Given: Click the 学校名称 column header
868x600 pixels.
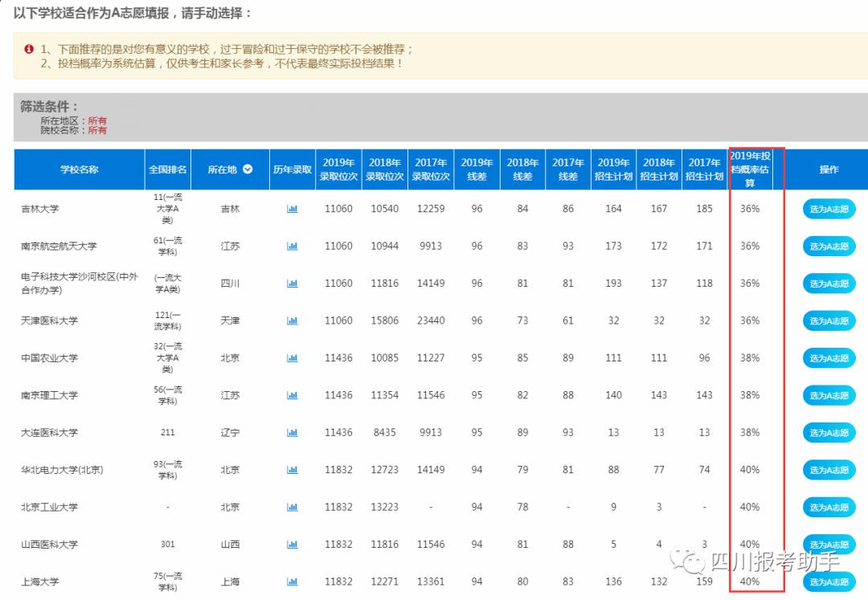Looking at the screenshot, I should click(x=79, y=169).
